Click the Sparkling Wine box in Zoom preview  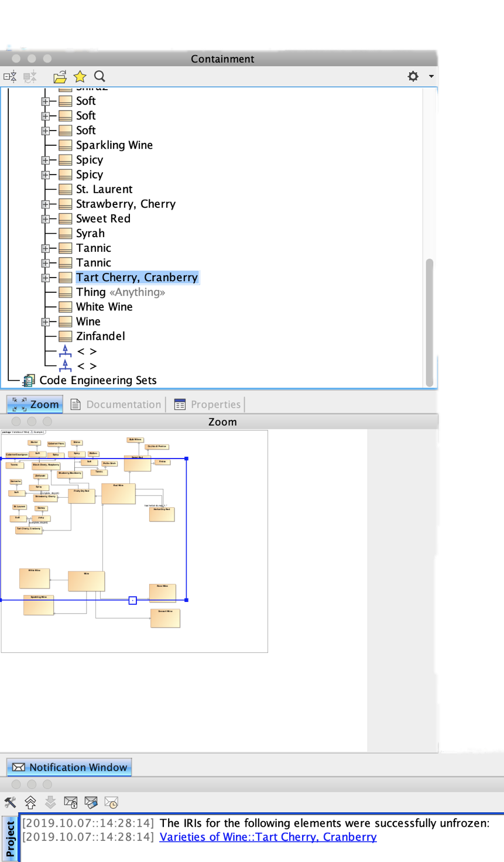[x=39, y=605]
